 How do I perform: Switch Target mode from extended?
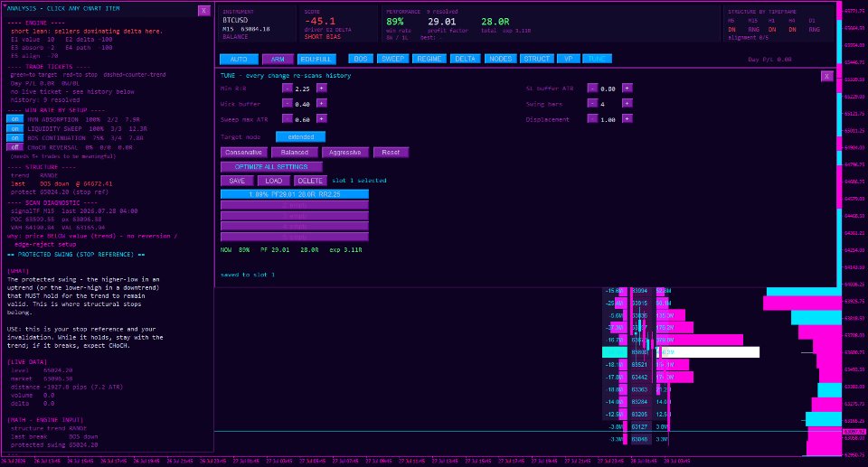300,136
